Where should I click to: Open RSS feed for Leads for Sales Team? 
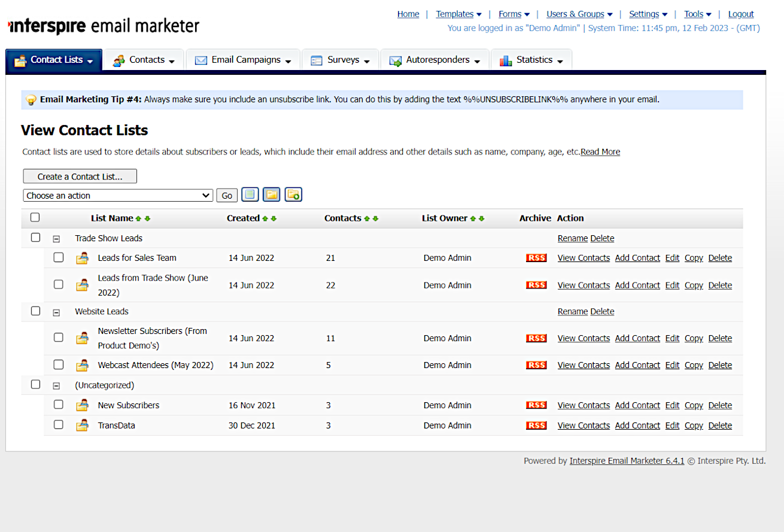coord(536,258)
